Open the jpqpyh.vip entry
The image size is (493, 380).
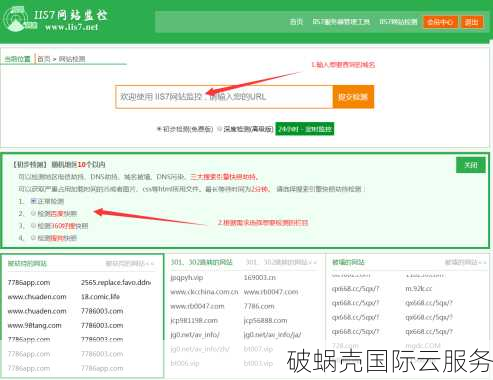(x=187, y=278)
